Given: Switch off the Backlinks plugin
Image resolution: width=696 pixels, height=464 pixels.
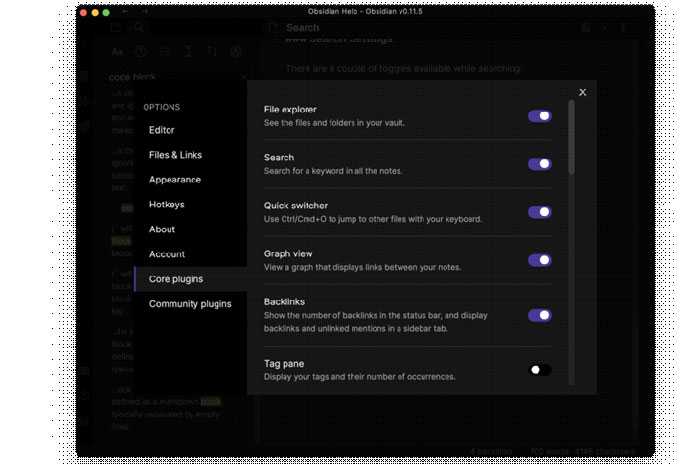Looking at the screenshot, I should point(539,315).
